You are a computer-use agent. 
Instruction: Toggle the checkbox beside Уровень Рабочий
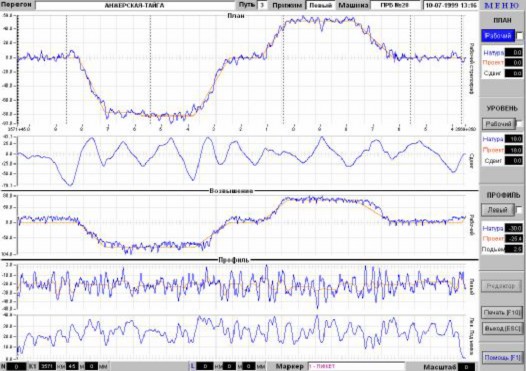[x=519, y=124]
